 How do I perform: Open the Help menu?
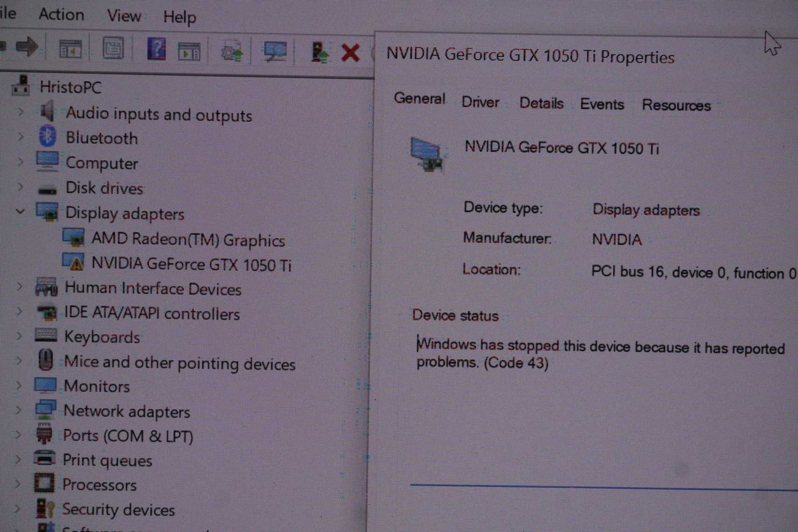tap(180, 18)
